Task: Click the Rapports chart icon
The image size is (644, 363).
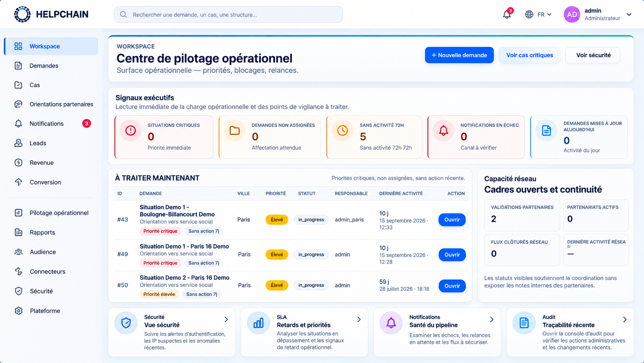Action: click(18, 232)
